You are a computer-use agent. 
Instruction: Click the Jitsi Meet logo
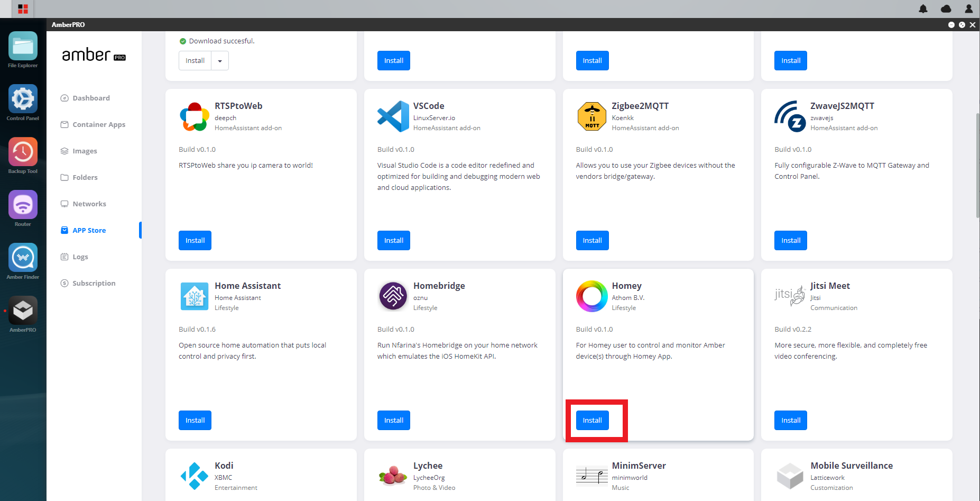click(790, 295)
